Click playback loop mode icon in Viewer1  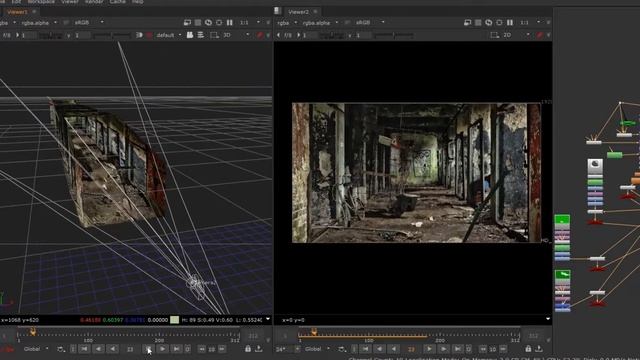click(61, 349)
